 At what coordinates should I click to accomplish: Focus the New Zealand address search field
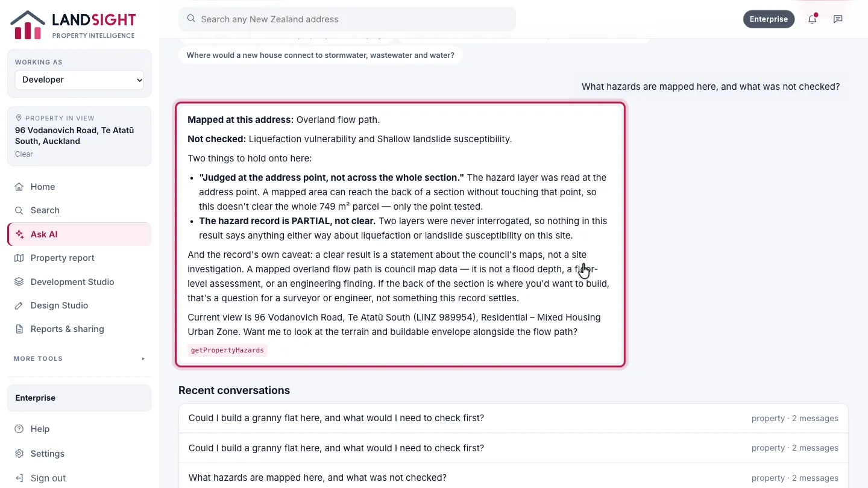[347, 19]
